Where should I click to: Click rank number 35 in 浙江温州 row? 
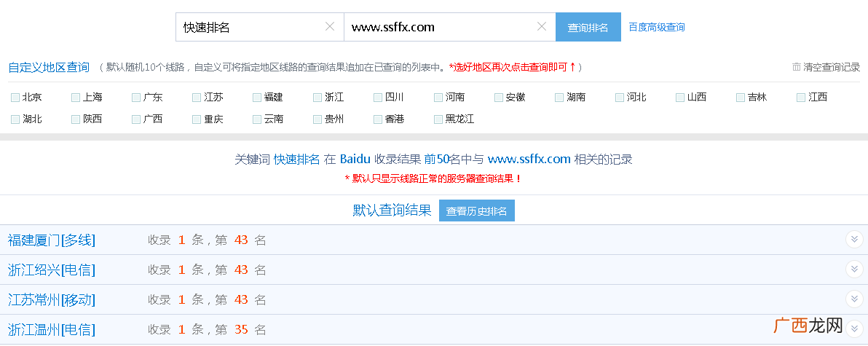coord(241,330)
